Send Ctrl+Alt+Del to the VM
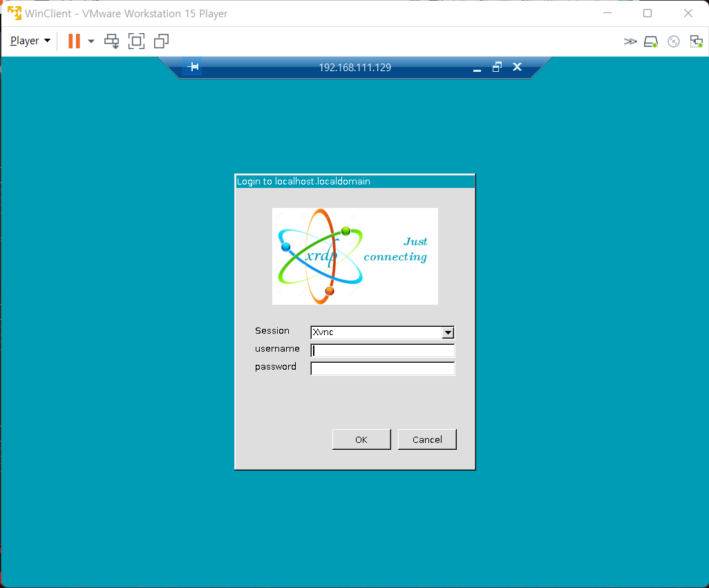 click(x=112, y=41)
